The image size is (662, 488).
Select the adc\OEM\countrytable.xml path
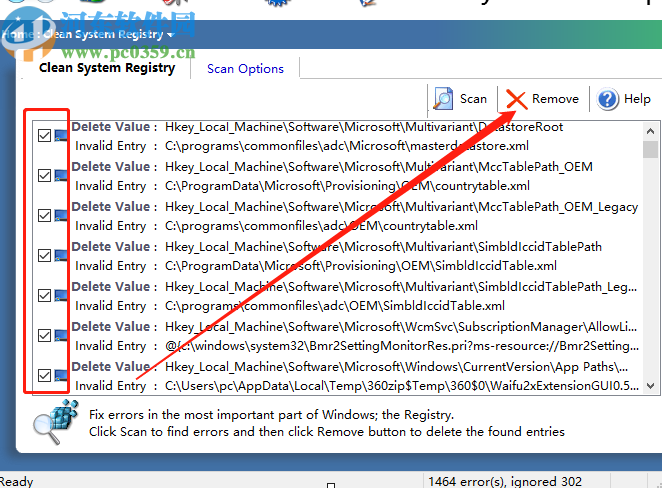point(321,226)
